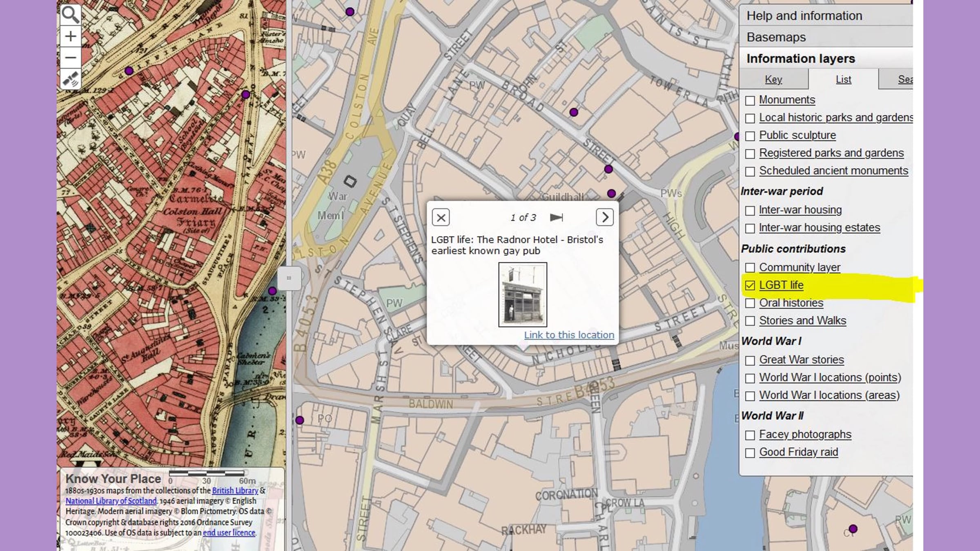The image size is (980, 551).
Task: Jump to last record in popup
Action: click(x=557, y=218)
